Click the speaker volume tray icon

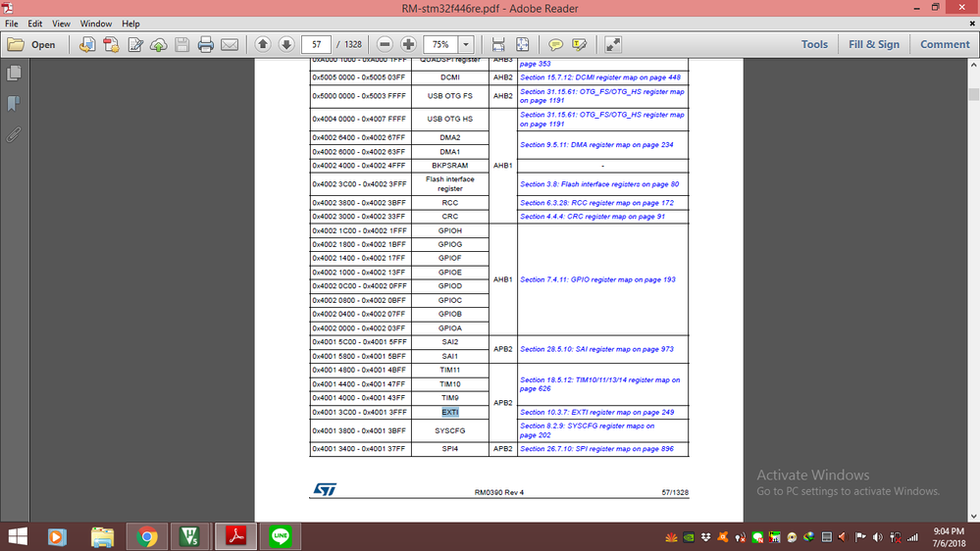click(x=878, y=537)
